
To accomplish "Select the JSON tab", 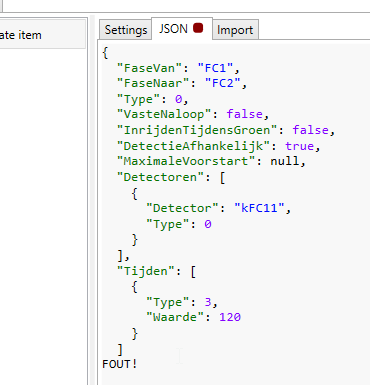I will coord(182,29).
